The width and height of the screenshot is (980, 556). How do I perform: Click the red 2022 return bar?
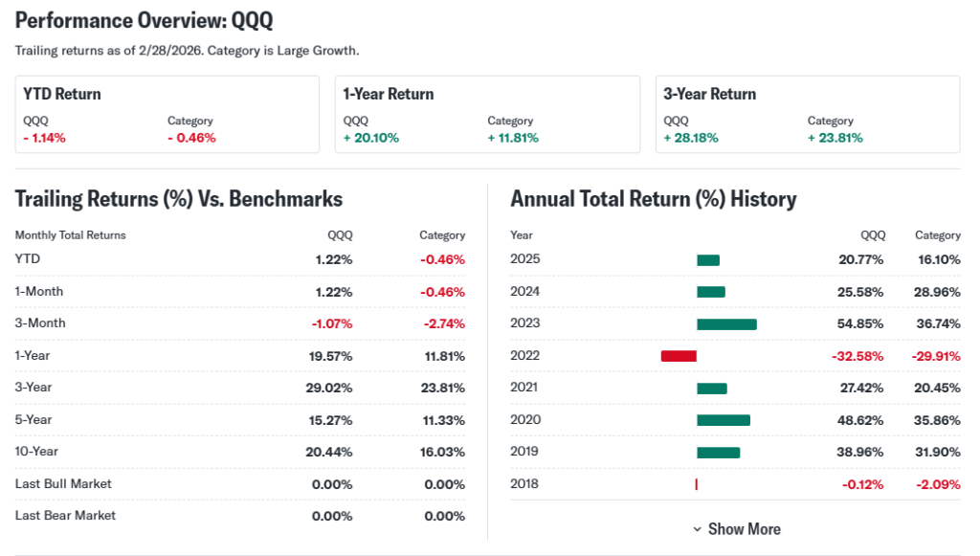tap(679, 356)
